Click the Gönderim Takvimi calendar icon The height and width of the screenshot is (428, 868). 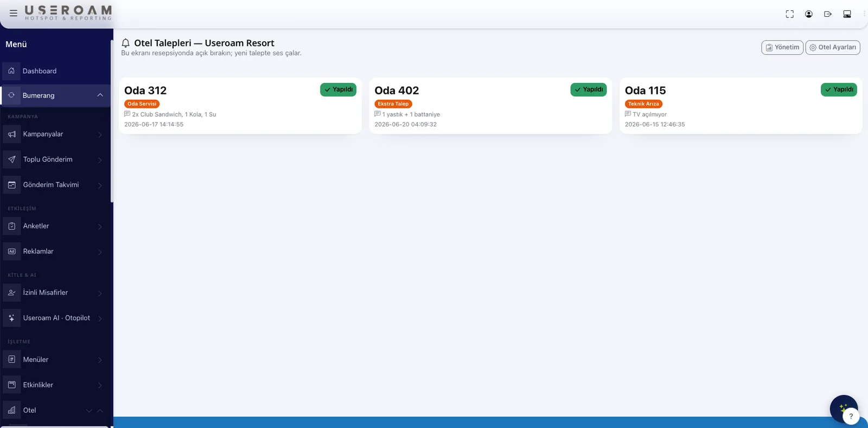point(12,185)
